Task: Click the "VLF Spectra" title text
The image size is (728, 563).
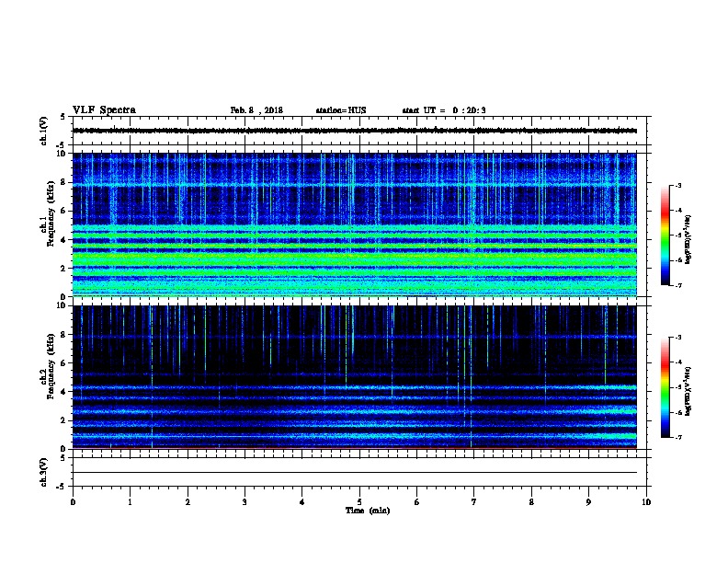Action: 105,110
